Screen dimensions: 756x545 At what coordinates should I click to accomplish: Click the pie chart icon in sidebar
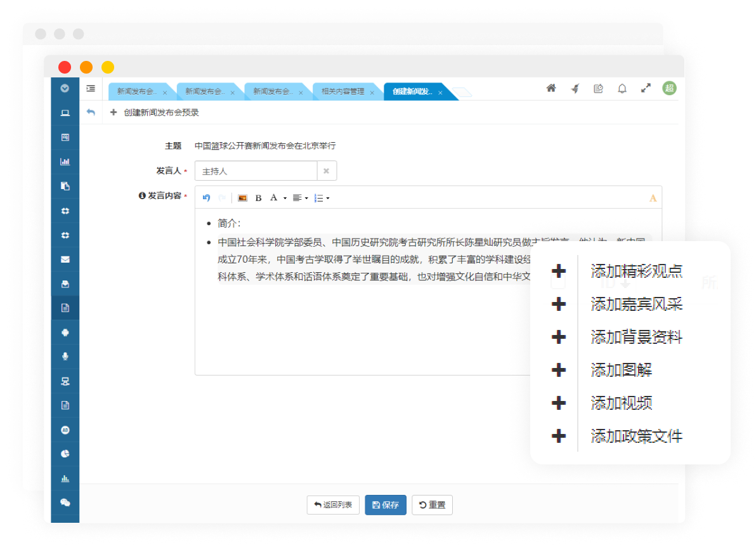pos(65,454)
